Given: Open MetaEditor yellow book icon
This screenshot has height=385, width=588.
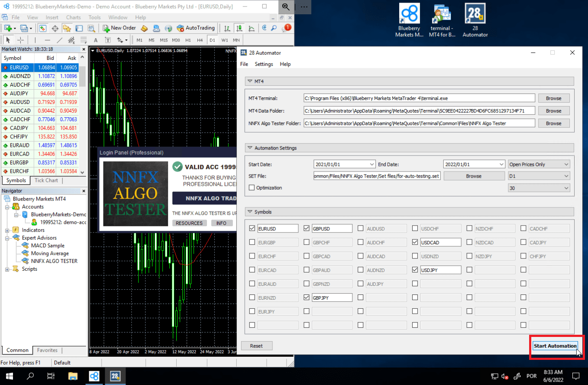Looking at the screenshot, I should click(145, 28).
